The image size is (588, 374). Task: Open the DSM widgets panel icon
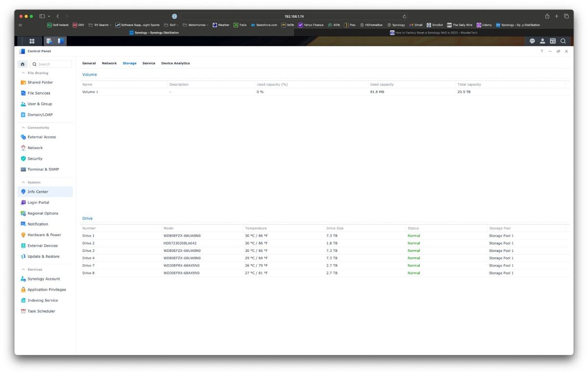tap(553, 41)
